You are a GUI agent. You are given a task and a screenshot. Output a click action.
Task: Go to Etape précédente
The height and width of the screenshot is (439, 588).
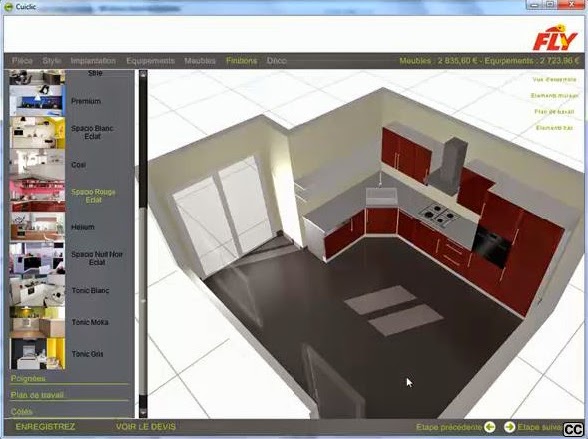point(449,427)
